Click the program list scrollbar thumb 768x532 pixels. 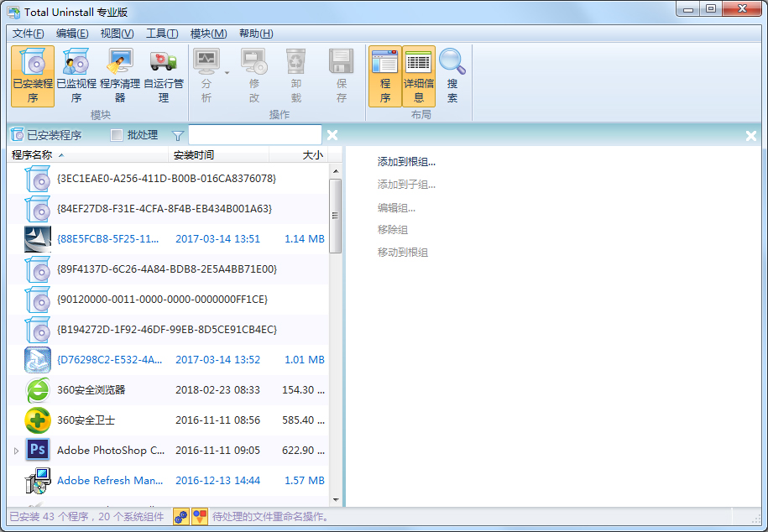(x=336, y=216)
